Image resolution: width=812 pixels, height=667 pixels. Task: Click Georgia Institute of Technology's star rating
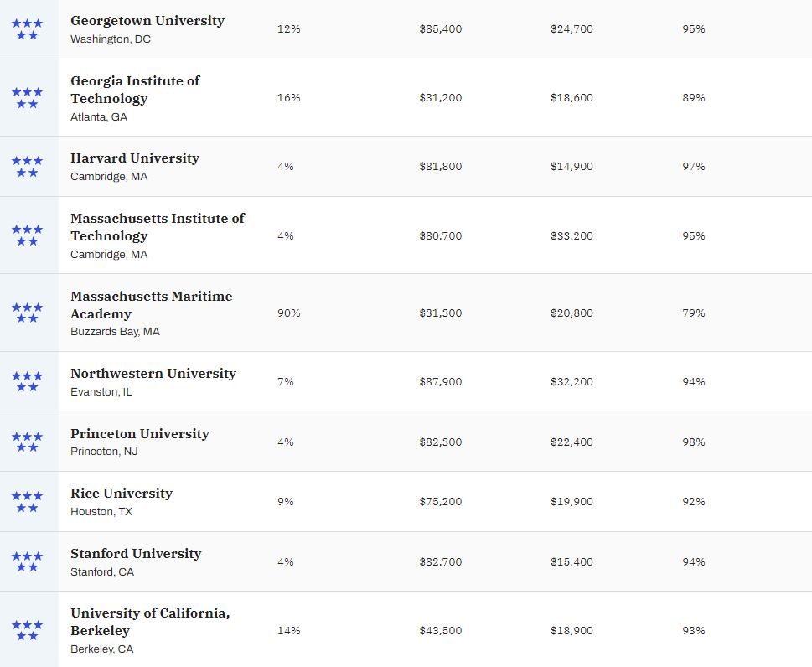click(27, 98)
